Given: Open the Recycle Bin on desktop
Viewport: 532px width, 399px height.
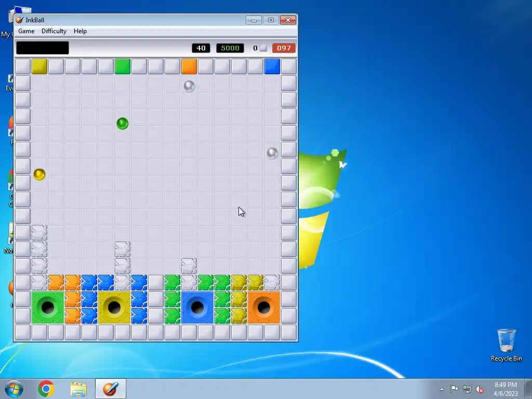Looking at the screenshot, I should [x=506, y=345].
